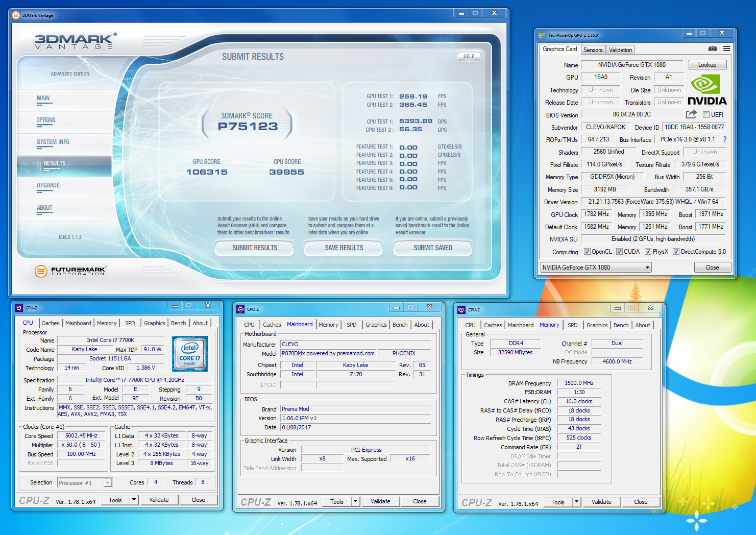
Task: Click the 3DMark Vantage title bar icon
Action: (x=16, y=15)
